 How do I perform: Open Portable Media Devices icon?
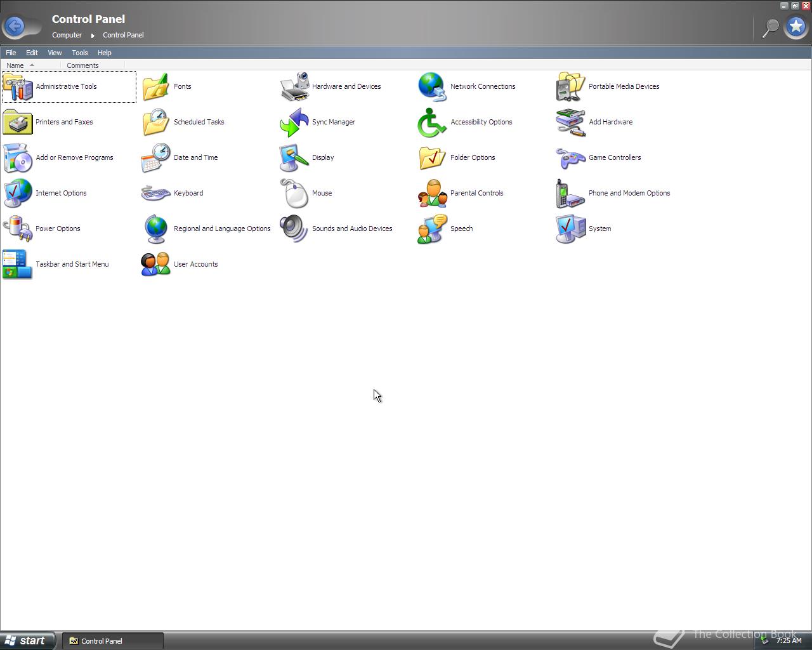(x=571, y=86)
